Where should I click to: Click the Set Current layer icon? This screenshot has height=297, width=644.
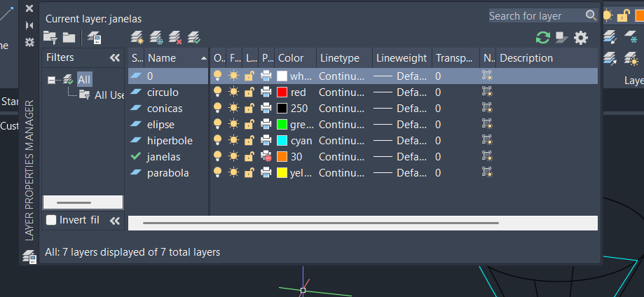[194, 38]
